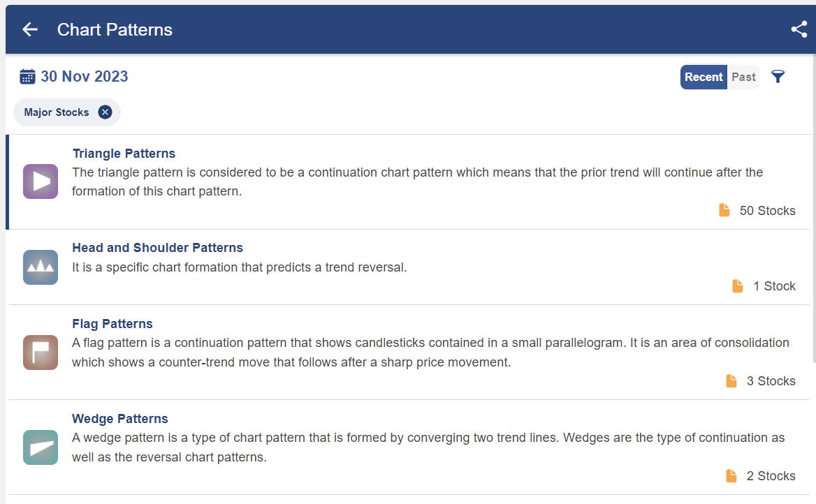
Task: Open the Flag Patterns heading
Action: tap(112, 323)
